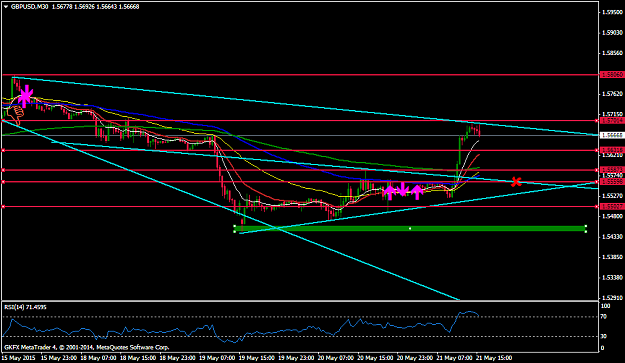This screenshot has width=625, height=363.
Task: Click the RSI scale value 70
Action: pyautogui.click(x=604, y=317)
